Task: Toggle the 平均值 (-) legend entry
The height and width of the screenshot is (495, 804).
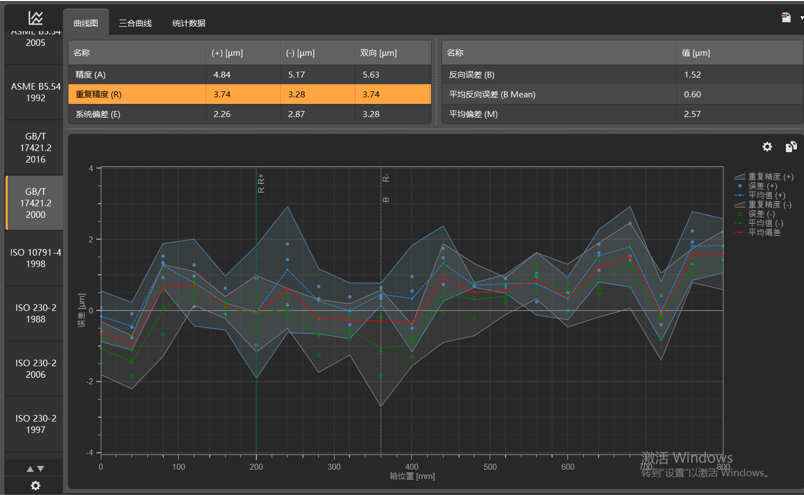Action: 759,223
